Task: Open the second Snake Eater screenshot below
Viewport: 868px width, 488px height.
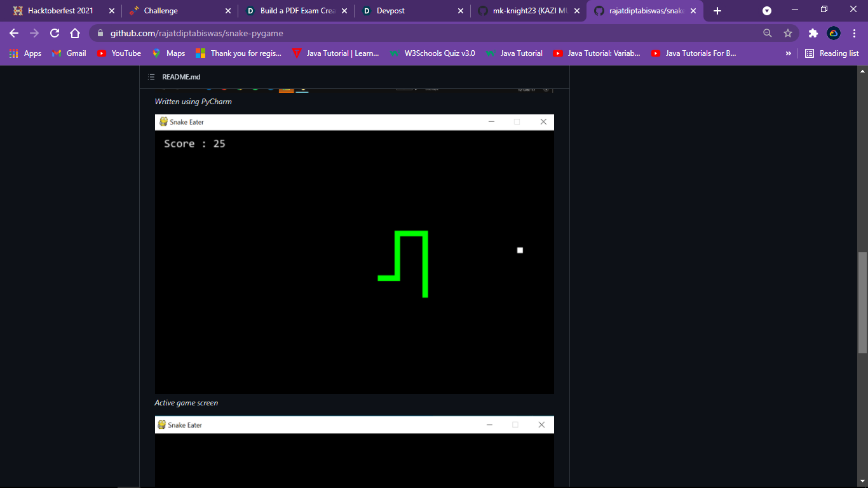Action: pos(355,452)
